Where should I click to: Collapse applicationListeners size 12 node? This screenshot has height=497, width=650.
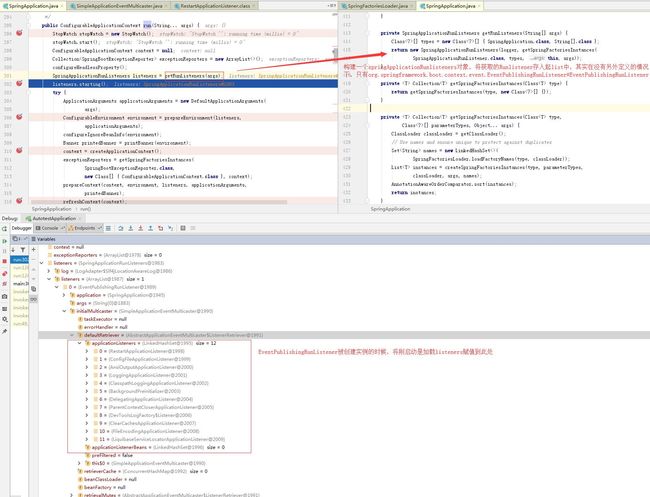tap(79, 343)
